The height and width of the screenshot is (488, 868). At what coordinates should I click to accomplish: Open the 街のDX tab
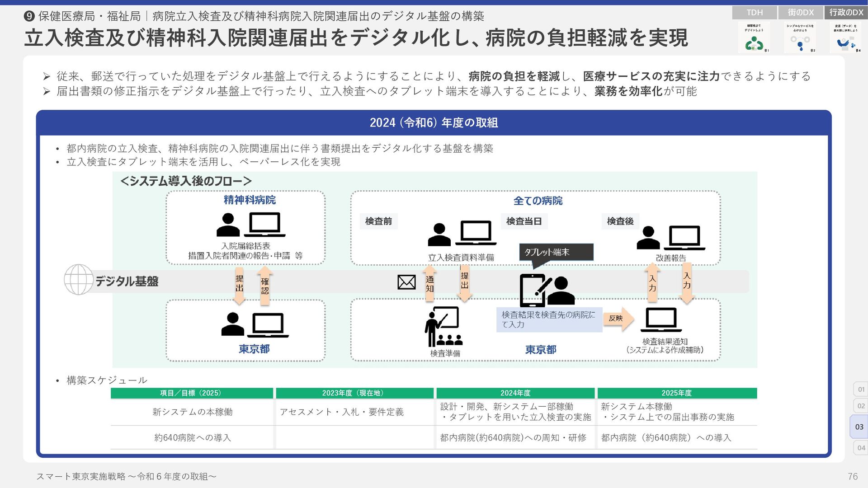800,13
